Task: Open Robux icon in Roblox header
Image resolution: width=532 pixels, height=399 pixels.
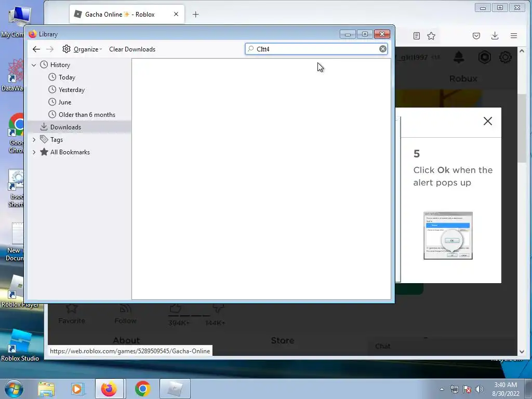Action: [485, 57]
